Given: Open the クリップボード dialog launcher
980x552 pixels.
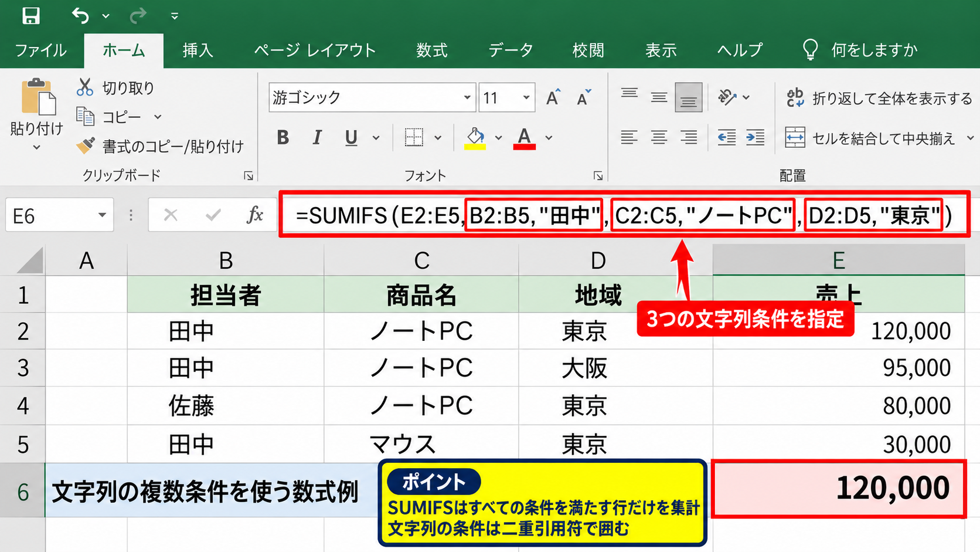Looking at the screenshot, I should pos(249,175).
